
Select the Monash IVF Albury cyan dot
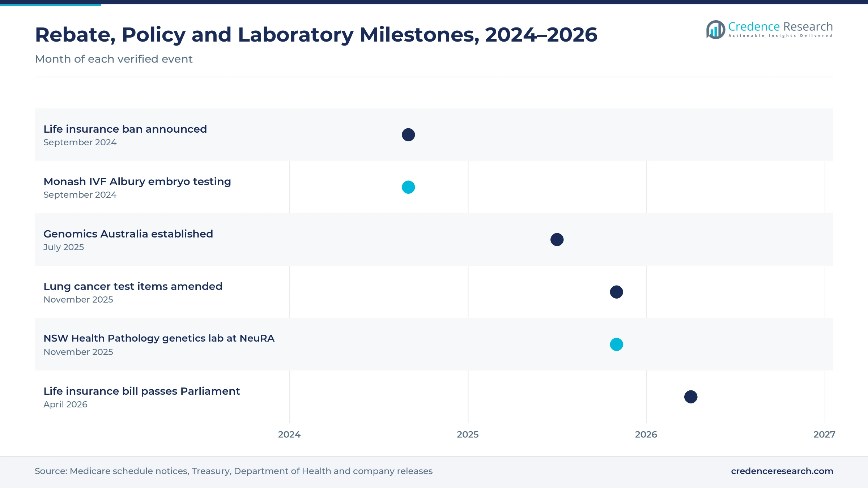click(408, 187)
